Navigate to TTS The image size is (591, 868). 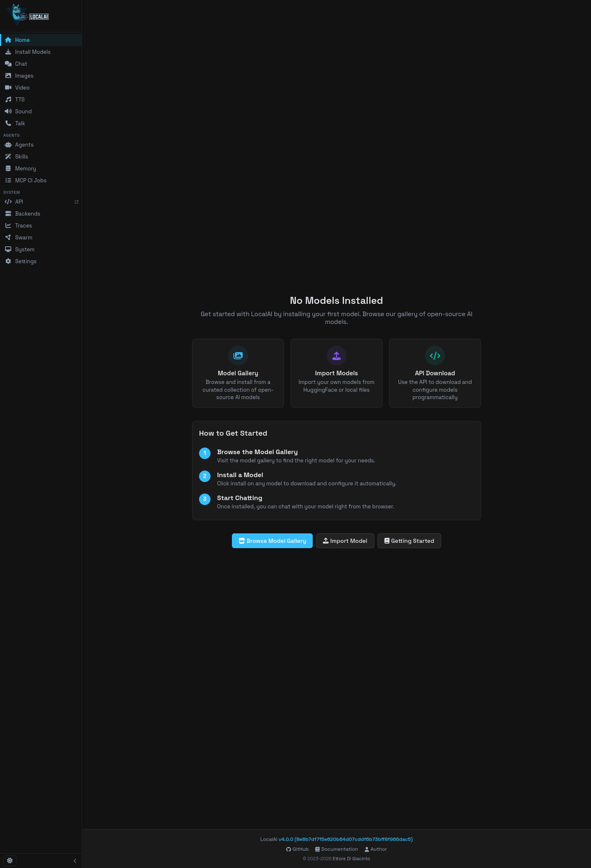[41, 99]
